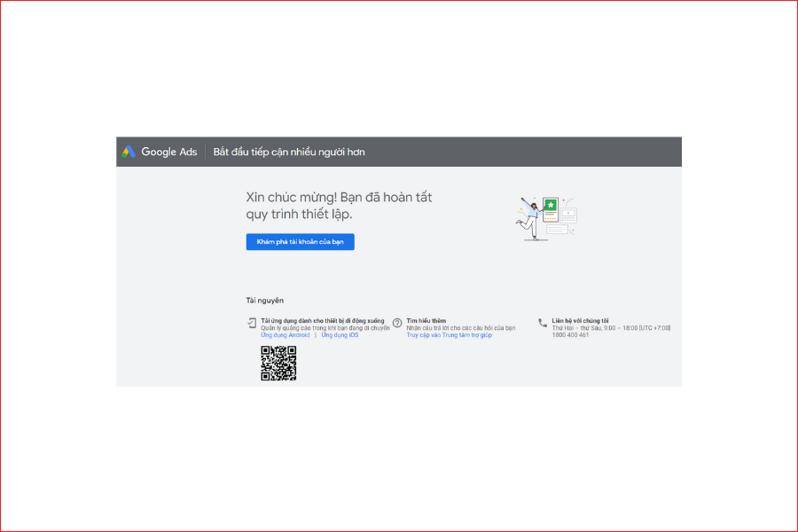Click the QR code image
The width and height of the screenshot is (798, 532).
pos(278,364)
